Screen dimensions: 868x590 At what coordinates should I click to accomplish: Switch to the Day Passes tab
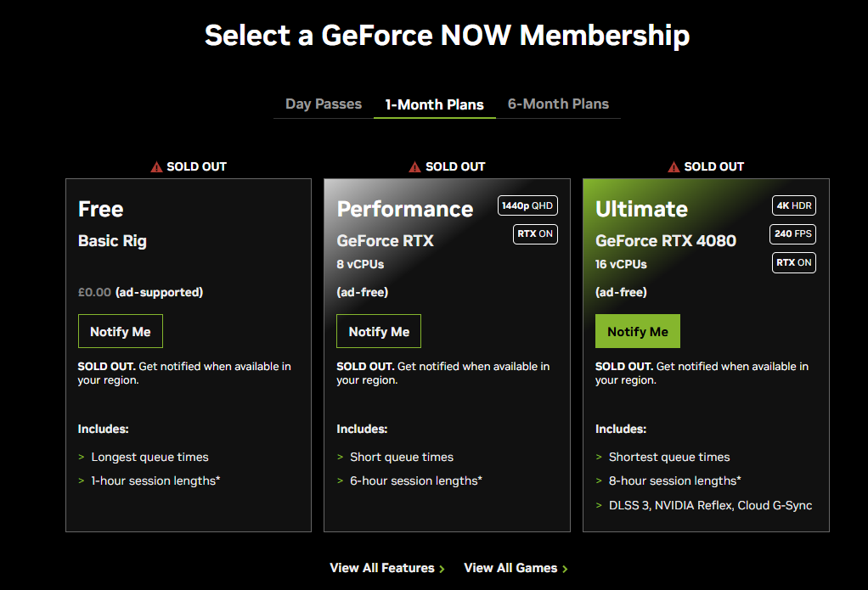(323, 104)
